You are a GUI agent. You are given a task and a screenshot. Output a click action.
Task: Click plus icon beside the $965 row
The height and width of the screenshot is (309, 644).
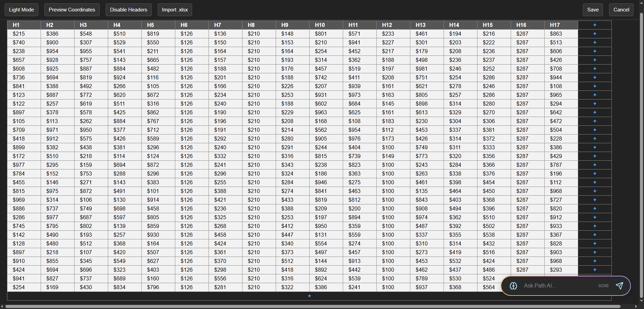point(595,95)
